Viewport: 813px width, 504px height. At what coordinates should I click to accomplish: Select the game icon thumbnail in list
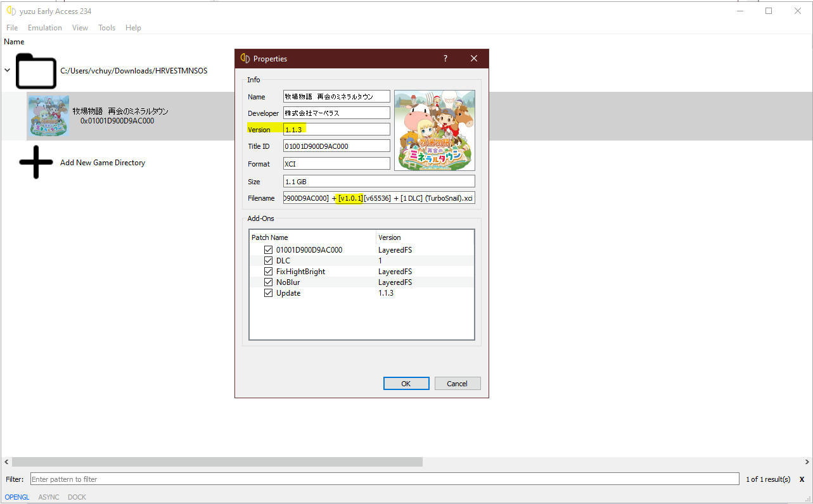[x=48, y=116]
